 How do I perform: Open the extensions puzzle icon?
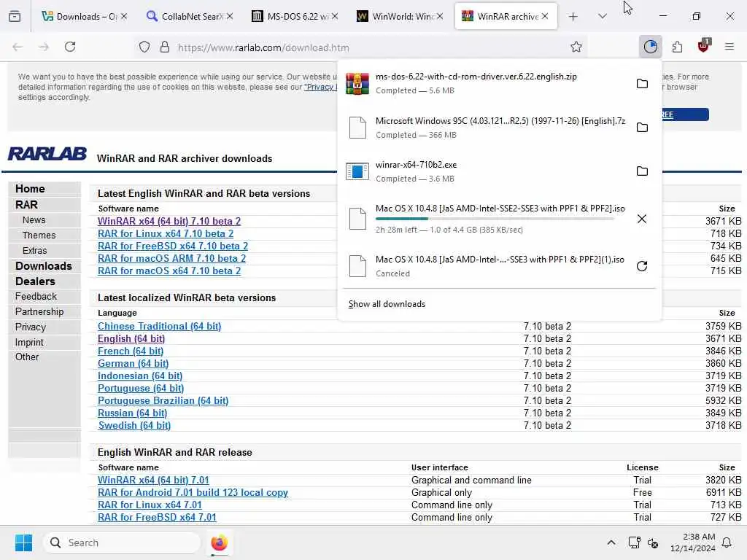point(677,47)
